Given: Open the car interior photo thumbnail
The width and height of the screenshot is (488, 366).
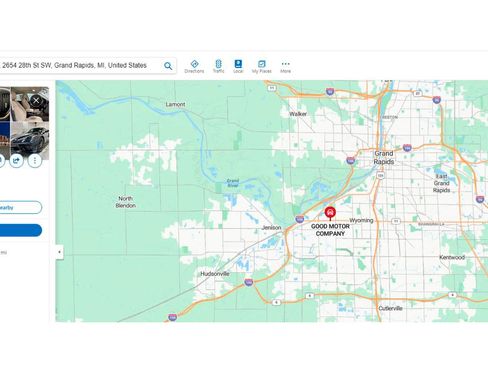Looking at the screenshot, I should (30, 104).
